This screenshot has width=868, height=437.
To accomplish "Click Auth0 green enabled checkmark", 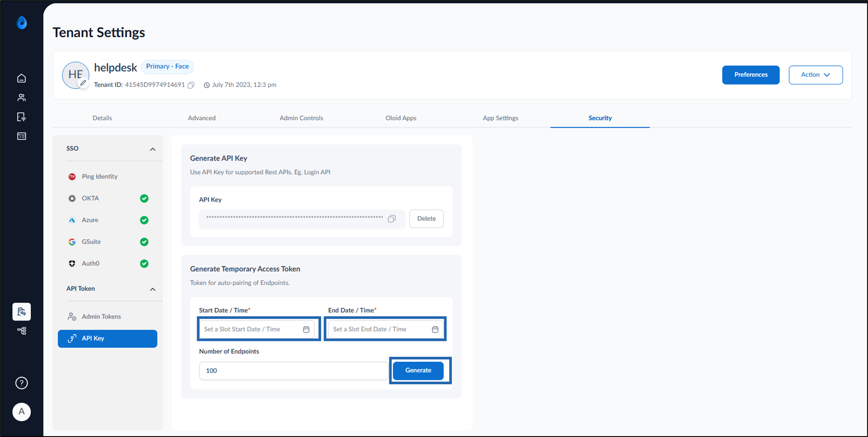I will click(x=144, y=263).
